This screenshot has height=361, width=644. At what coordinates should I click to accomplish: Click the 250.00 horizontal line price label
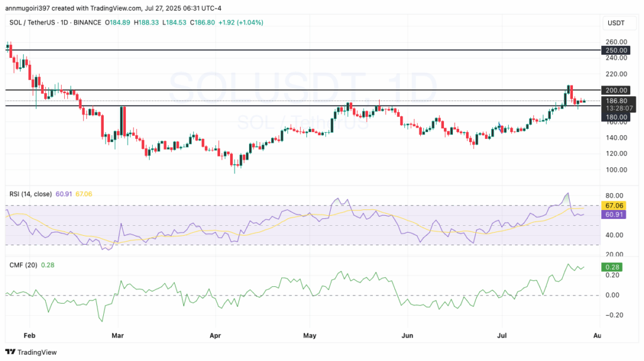point(614,50)
